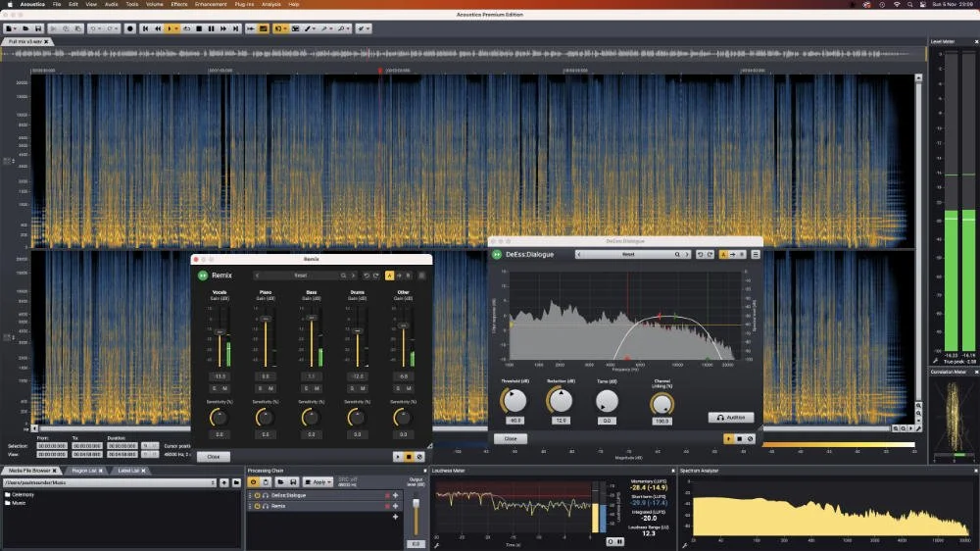Undo inside the DeEss:Dialogue plug-in
Image resolution: width=980 pixels, height=551 pixels.
700,255
